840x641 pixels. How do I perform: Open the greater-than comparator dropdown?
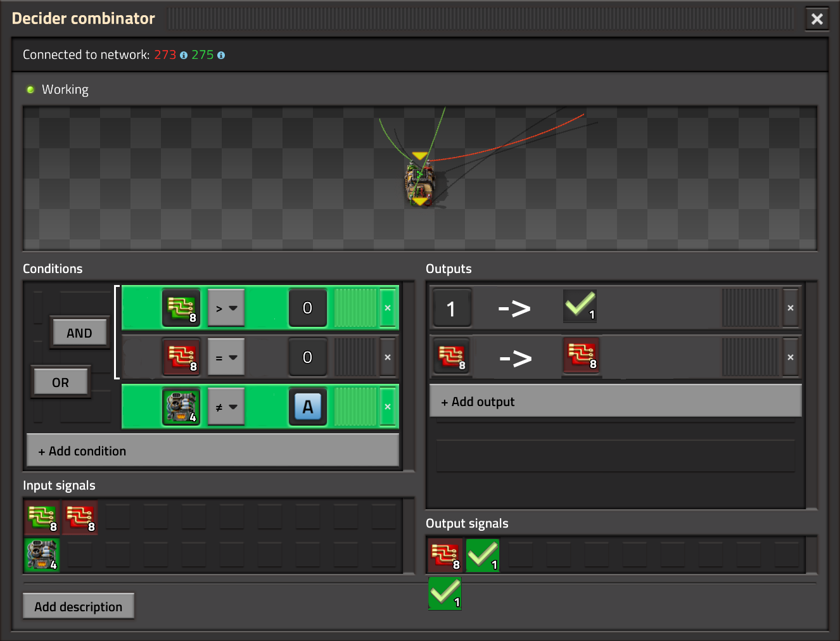coord(226,308)
